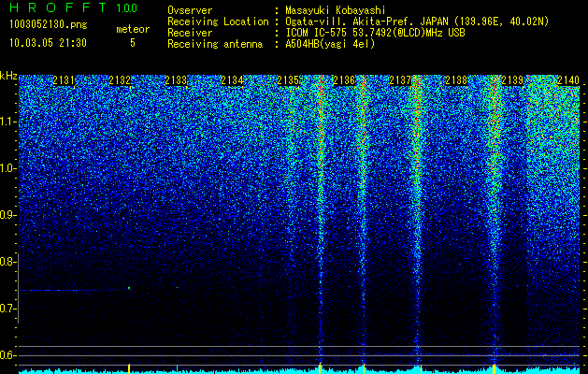Image resolution: width=588 pixels, height=374 pixels.
Task: Click the 2140 time marker
Action: click(568, 80)
